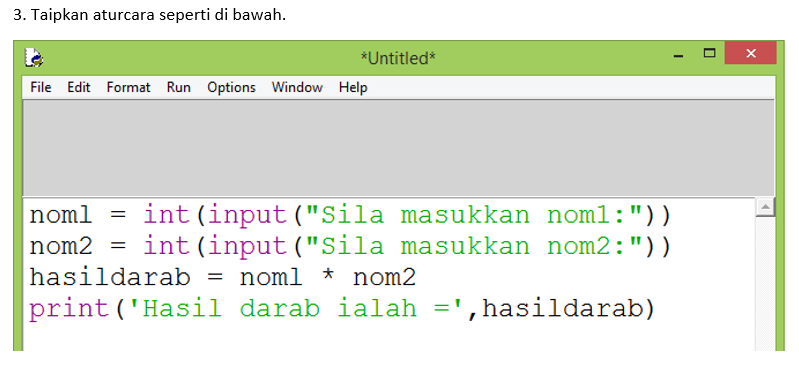This screenshot has height=372, width=799.
Task: Click the print keyword in the last line
Action: 69,310
